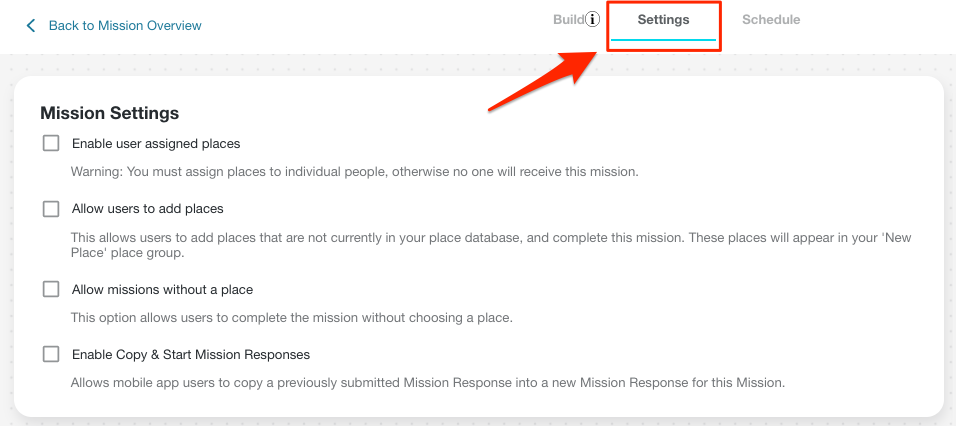
Task: Tick the 'Enable user assigned places' checkbox box
Action: (x=51, y=144)
